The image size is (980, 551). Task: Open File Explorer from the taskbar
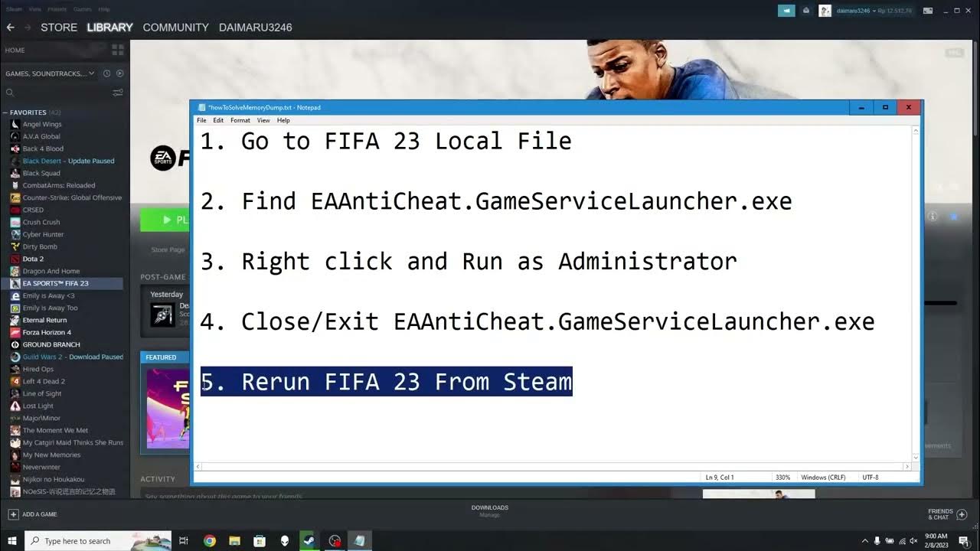coord(235,541)
